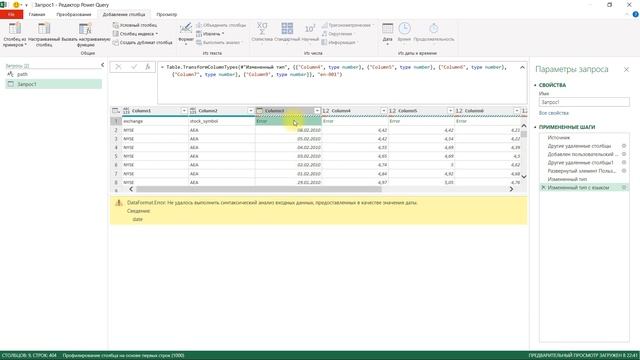640x360 pixels.
Task: Open the Date (Дата) menu
Action: [387, 33]
